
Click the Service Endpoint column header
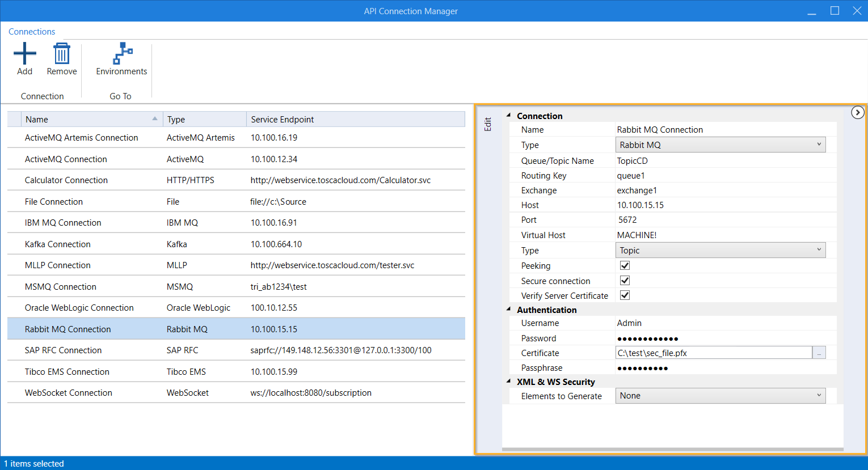[355, 119]
